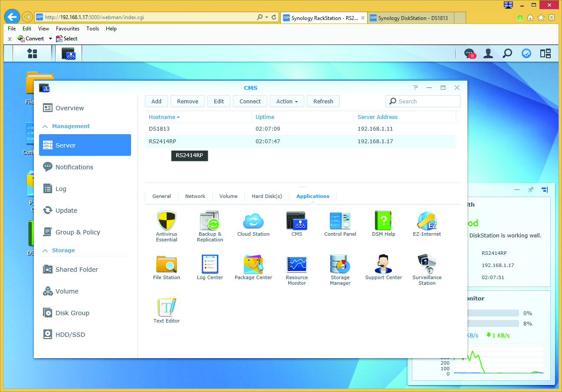This screenshot has height=392, width=562.
Task: Open the Storage Manager icon
Action: pos(340,264)
